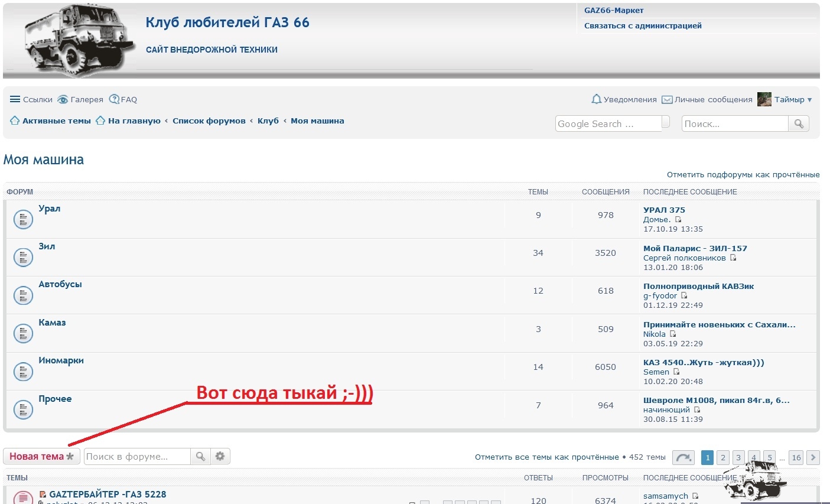Click the Таймыр user avatar
The width and height of the screenshot is (830, 504).
[x=764, y=99]
